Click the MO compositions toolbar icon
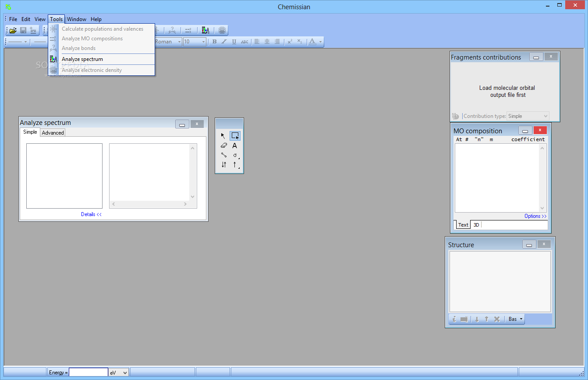The image size is (588, 380). click(x=188, y=30)
